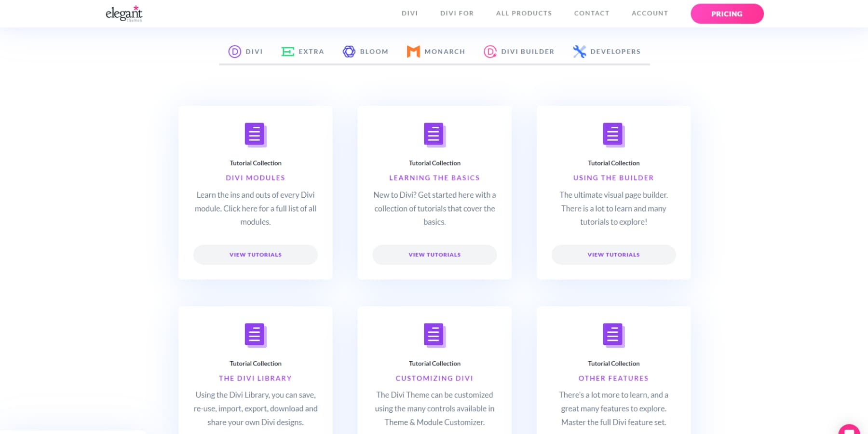This screenshot has width=868, height=434.
Task: Open THE DIVI LIBRARY collection link
Action: click(255, 378)
